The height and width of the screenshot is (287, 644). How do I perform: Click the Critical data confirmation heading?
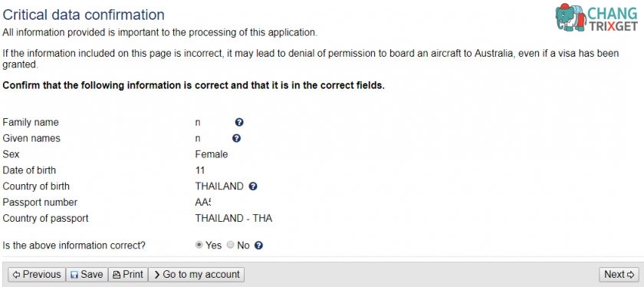(x=84, y=15)
